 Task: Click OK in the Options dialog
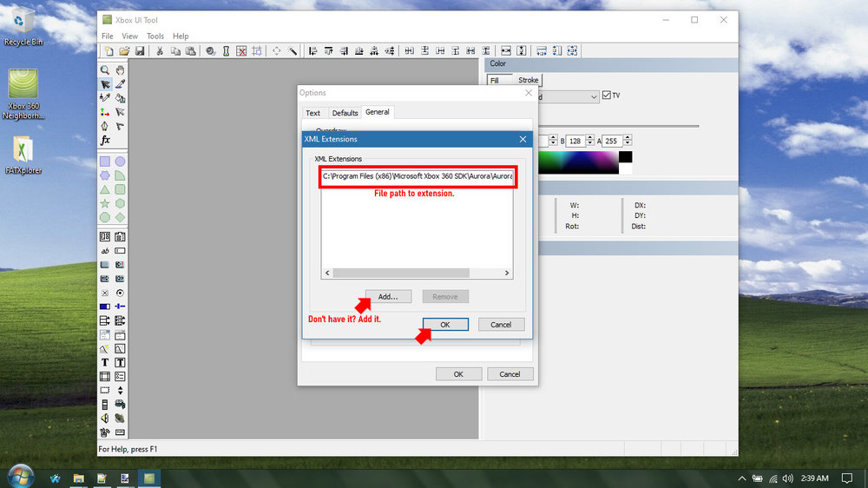pos(458,374)
